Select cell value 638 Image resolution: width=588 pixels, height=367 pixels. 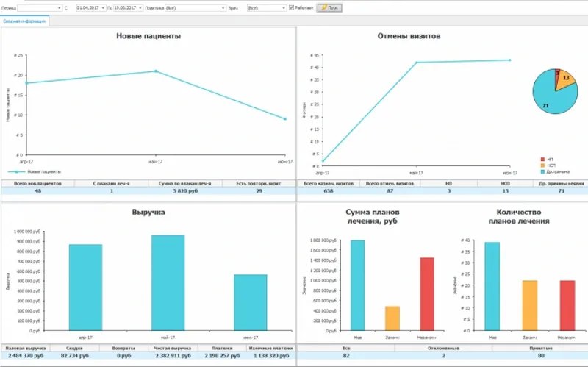pos(329,191)
